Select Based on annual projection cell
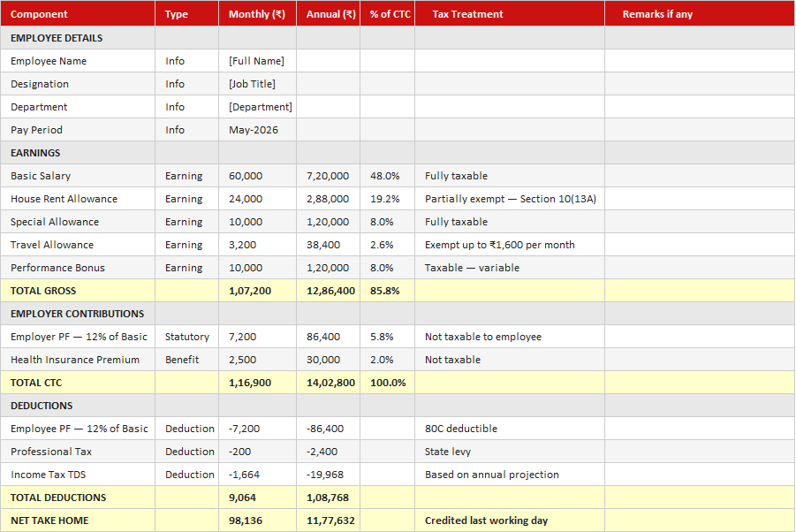 (x=510, y=475)
